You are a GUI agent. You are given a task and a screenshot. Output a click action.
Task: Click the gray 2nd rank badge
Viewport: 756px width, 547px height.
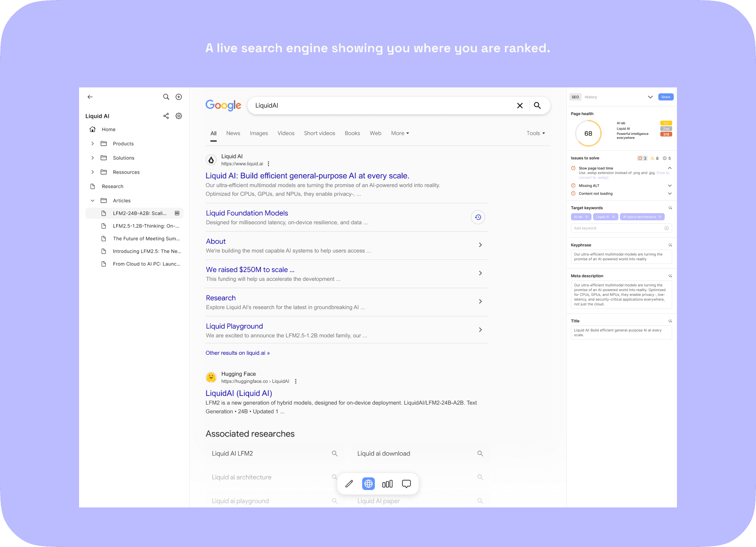(x=666, y=129)
